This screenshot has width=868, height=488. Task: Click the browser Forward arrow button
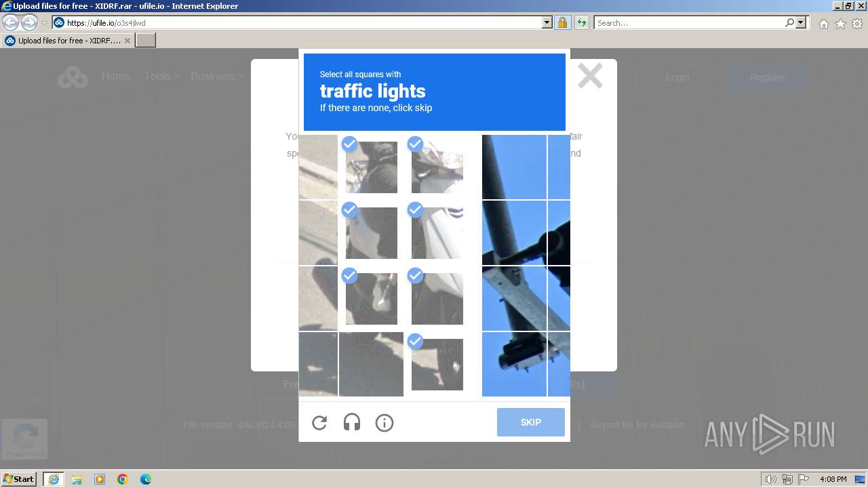tap(29, 22)
